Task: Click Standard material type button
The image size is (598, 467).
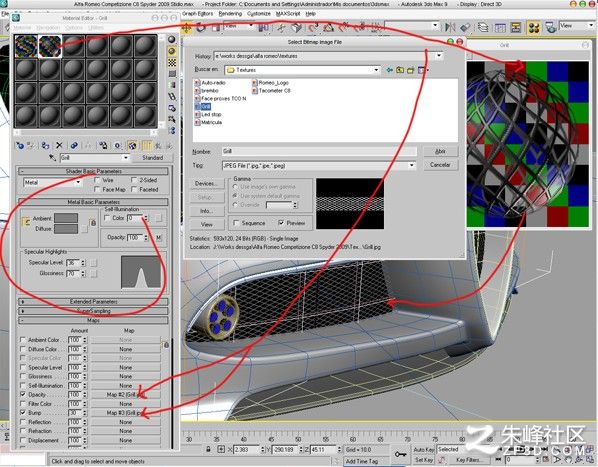Action: pyautogui.click(x=152, y=157)
